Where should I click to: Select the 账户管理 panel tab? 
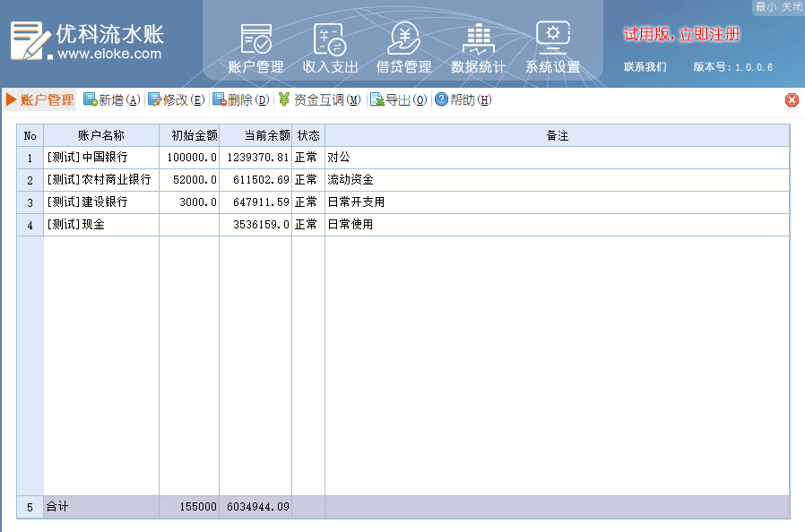pyautogui.click(x=40, y=99)
